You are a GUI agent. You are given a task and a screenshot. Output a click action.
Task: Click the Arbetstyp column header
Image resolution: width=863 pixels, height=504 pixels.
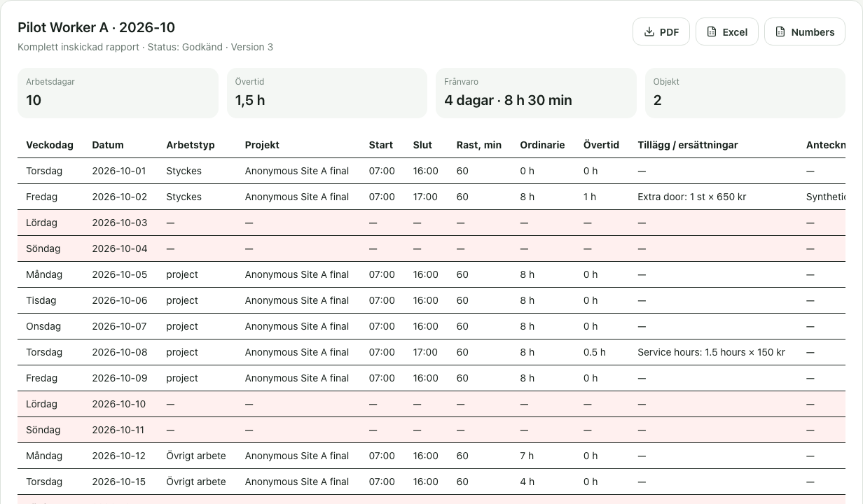191,145
